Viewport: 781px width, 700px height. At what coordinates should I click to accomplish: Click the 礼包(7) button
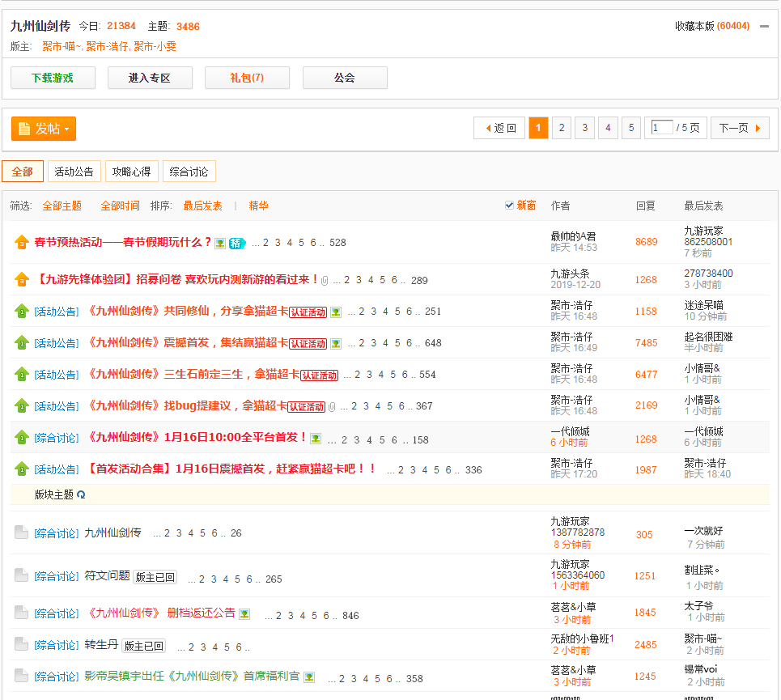pos(247,78)
